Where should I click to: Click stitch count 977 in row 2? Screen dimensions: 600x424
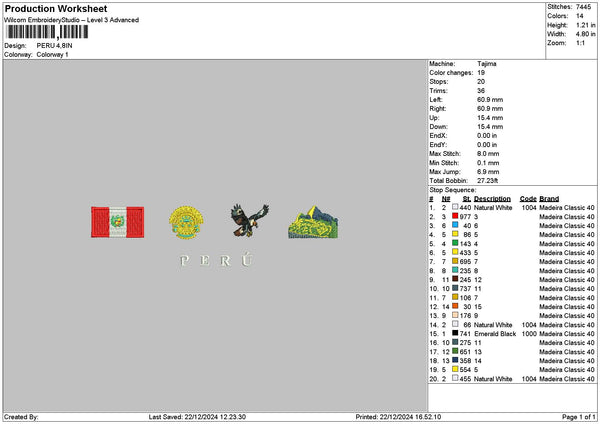465,217
